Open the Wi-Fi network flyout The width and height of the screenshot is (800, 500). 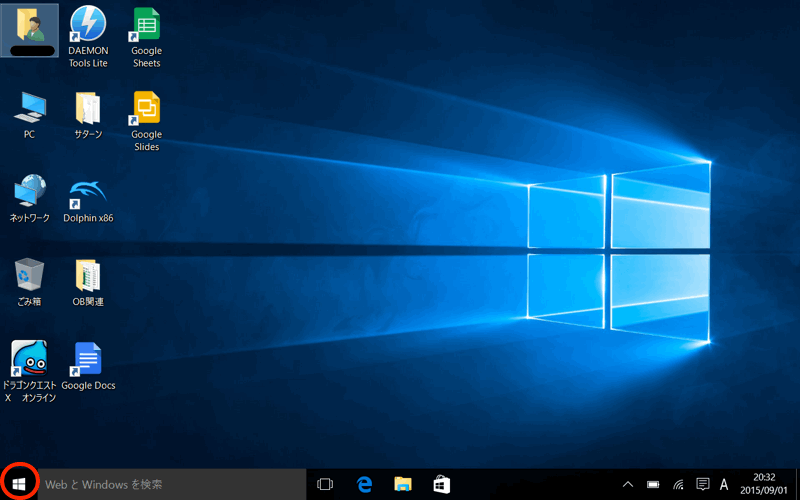click(678, 484)
